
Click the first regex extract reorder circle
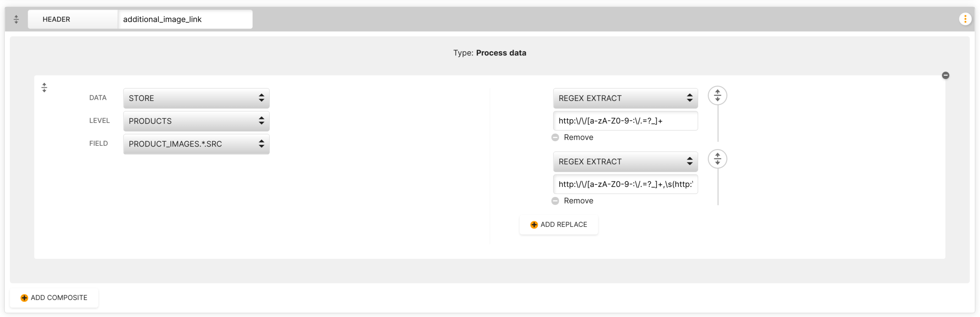(x=717, y=95)
